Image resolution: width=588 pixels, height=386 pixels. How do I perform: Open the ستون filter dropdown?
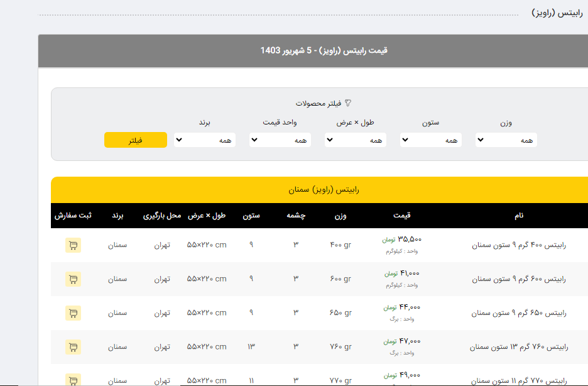[x=430, y=140]
